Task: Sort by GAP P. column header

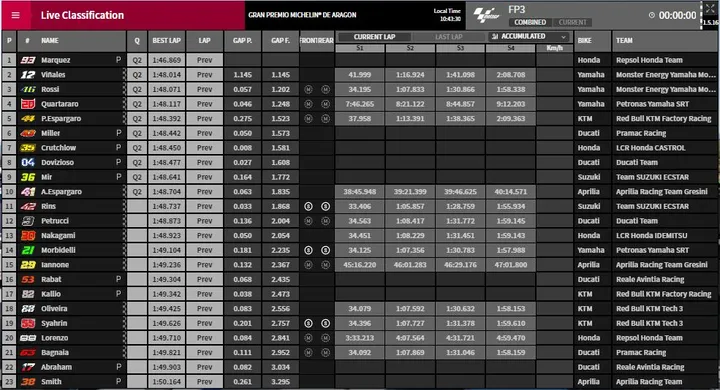Action: pyautogui.click(x=242, y=41)
